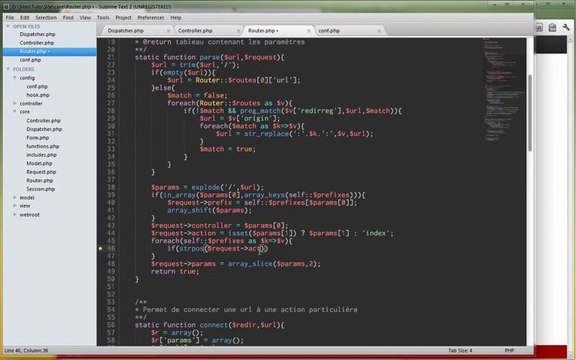
Task: Click 'static function parse' on line 21
Action: [x=177, y=57]
